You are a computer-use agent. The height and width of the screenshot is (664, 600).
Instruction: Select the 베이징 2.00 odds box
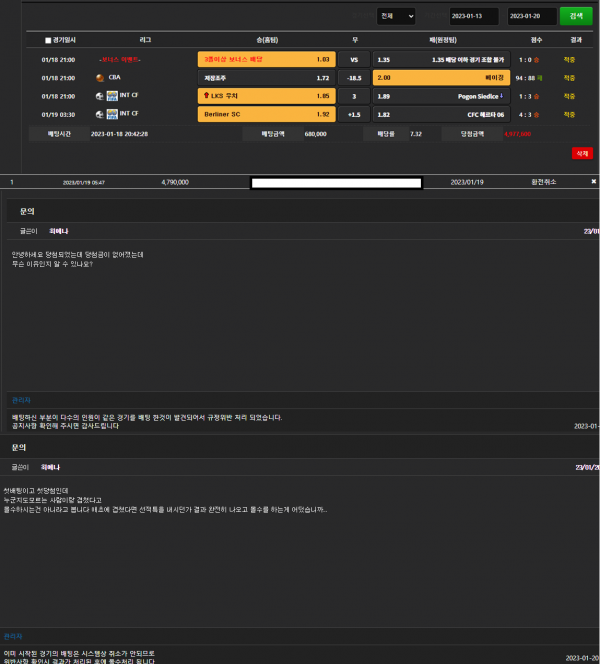(441, 78)
